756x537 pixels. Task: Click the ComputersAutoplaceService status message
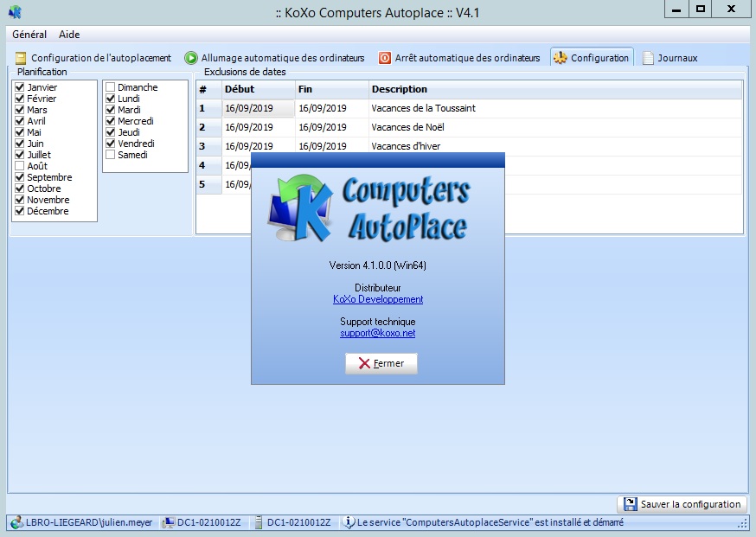490,522
